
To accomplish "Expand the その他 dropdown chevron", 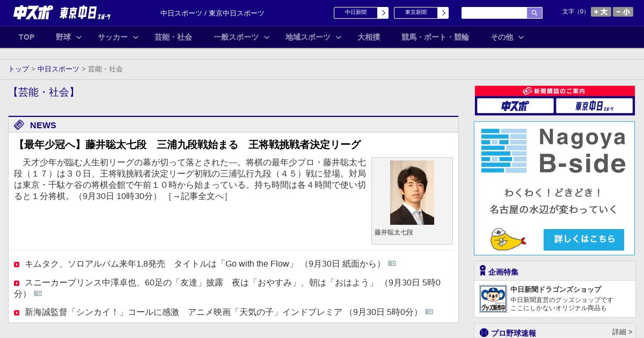I will click(521, 37).
